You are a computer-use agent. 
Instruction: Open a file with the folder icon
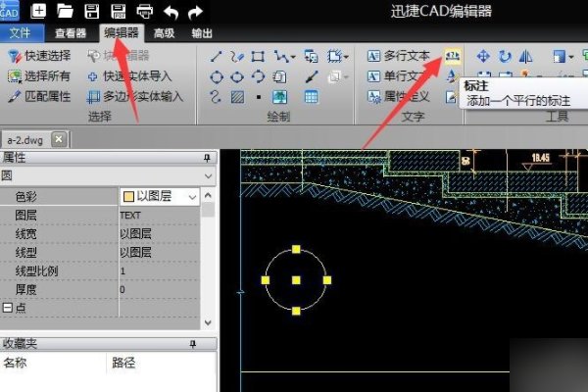pyautogui.click(x=65, y=11)
